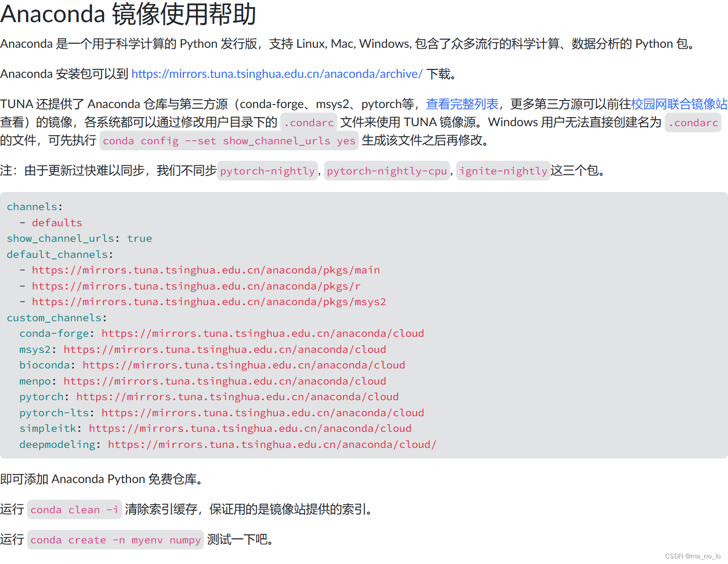Image resolution: width=728 pixels, height=564 pixels.
Task: Click the conda config --set show_channel_urls yes code
Action: [229, 141]
